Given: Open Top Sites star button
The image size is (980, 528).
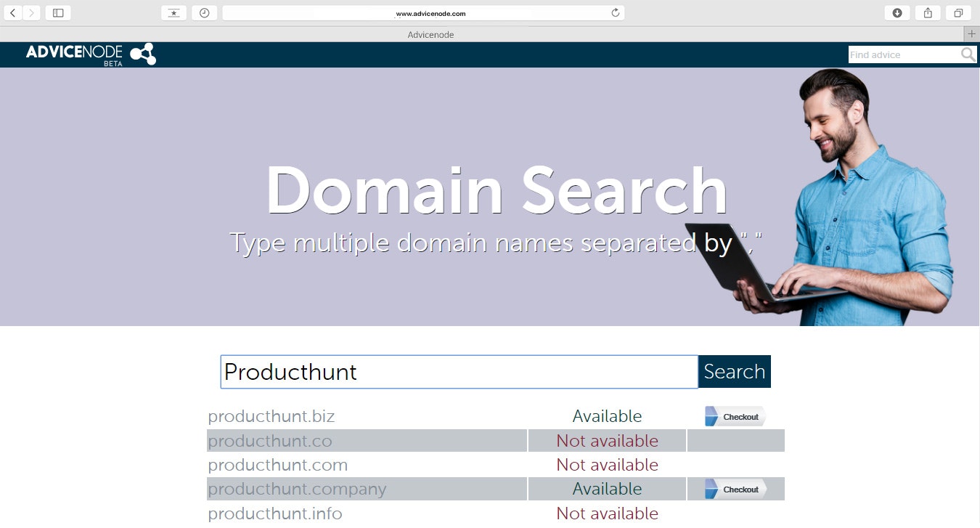Looking at the screenshot, I should [x=173, y=12].
